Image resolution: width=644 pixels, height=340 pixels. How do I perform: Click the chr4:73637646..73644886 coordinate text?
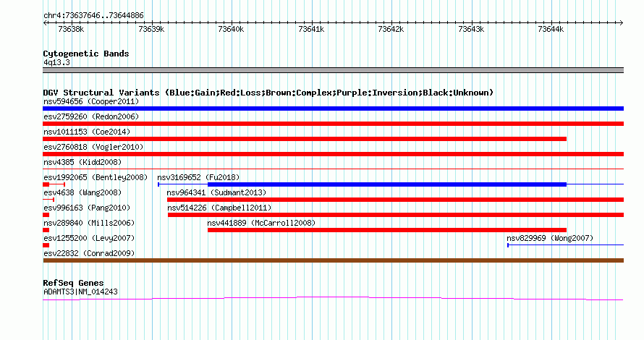[x=93, y=16]
